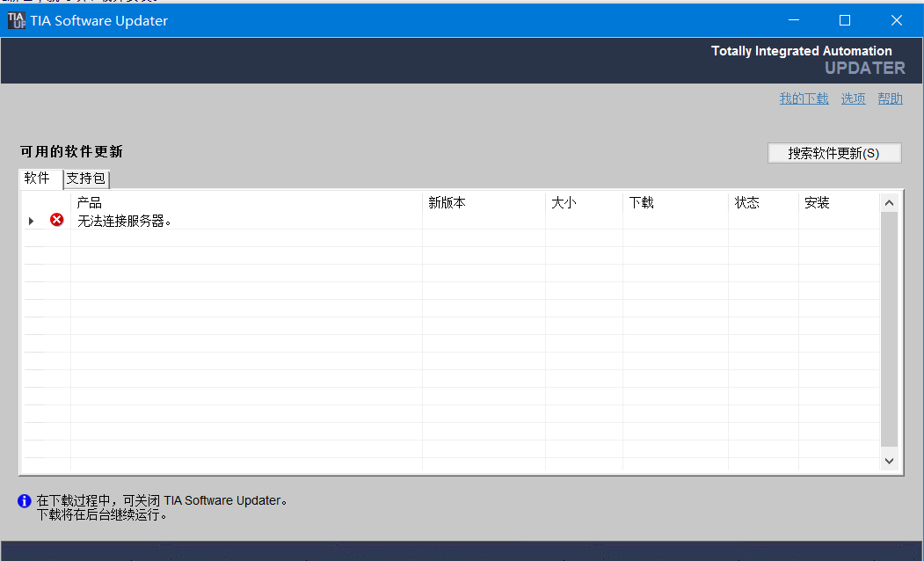Expand the 无法连接服务器 row arrow
This screenshot has width=924, height=561.
pyautogui.click(x=32, y=221)
